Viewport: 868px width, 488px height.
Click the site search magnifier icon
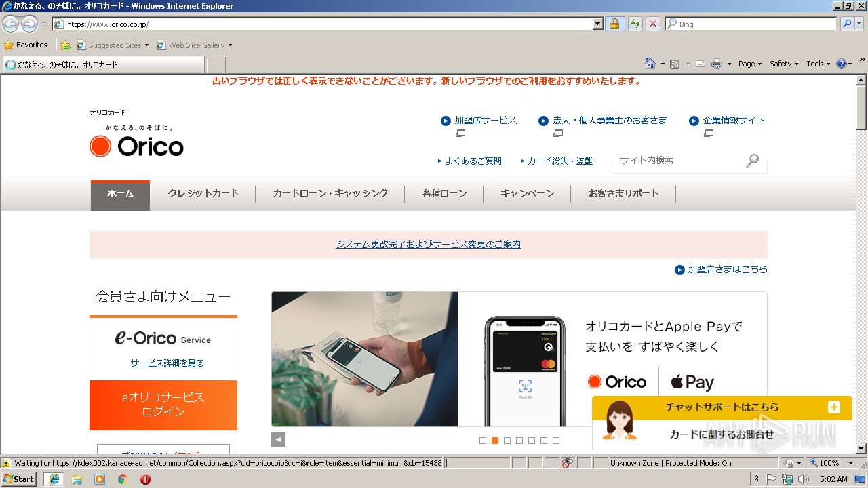coord(752,161)
